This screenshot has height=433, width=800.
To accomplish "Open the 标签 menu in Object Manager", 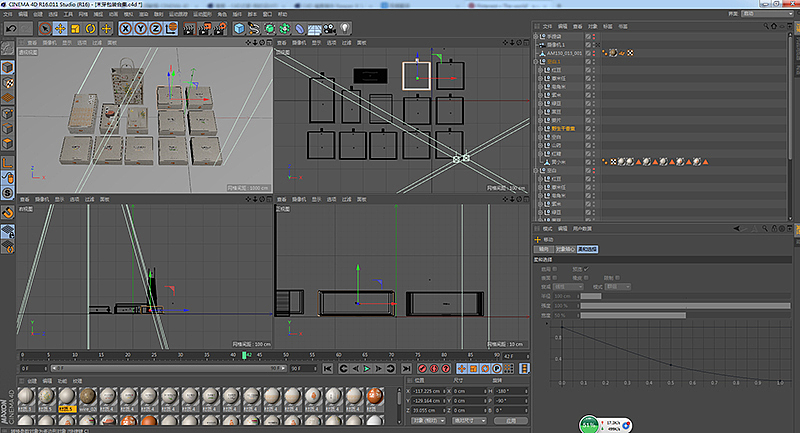I will tap(608, 26).
